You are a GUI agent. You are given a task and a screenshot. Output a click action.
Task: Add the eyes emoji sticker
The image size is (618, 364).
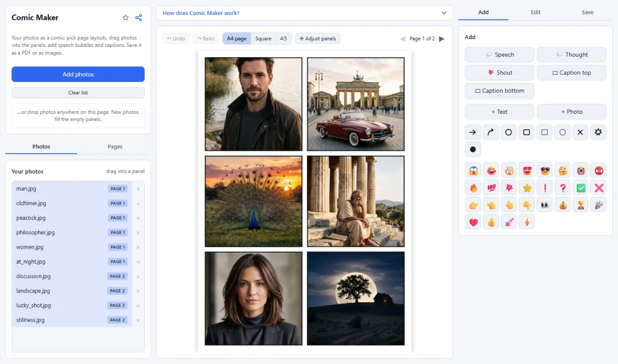pyautogui.click(x=545, y=205)
